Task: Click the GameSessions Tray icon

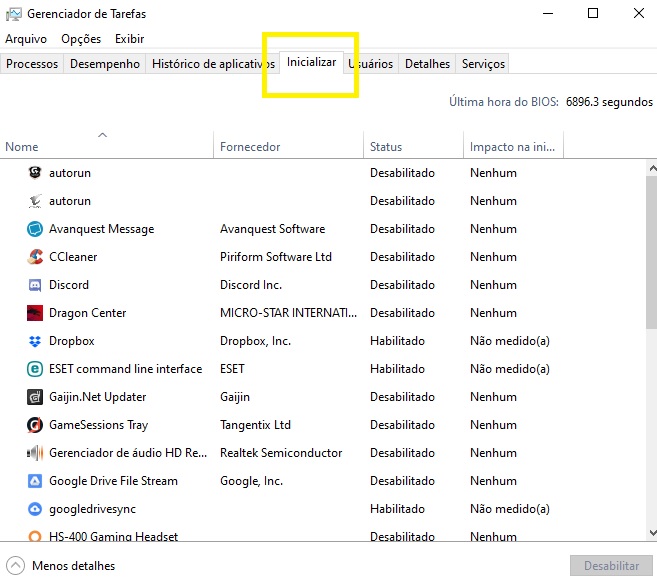Action: (x=35, y=425)
